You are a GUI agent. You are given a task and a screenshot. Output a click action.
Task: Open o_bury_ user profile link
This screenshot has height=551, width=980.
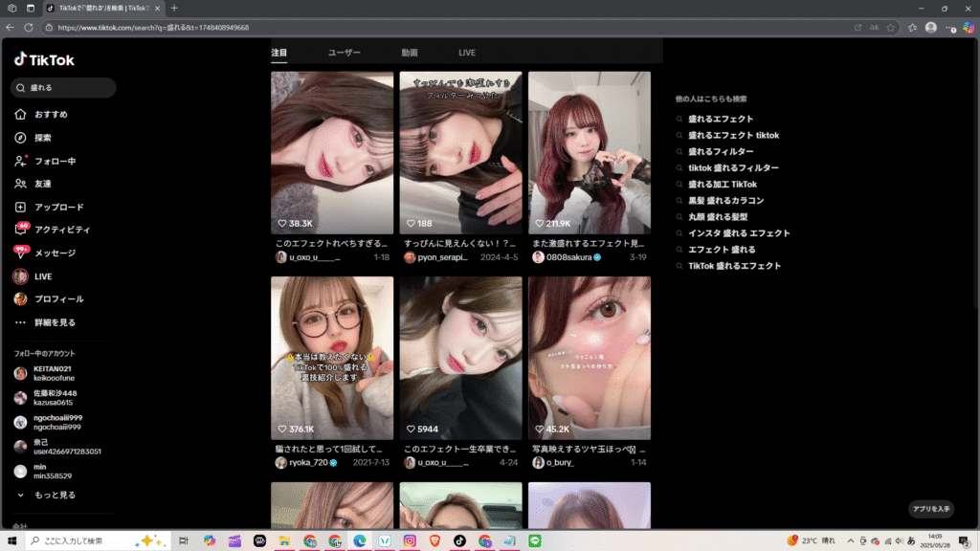554,463
